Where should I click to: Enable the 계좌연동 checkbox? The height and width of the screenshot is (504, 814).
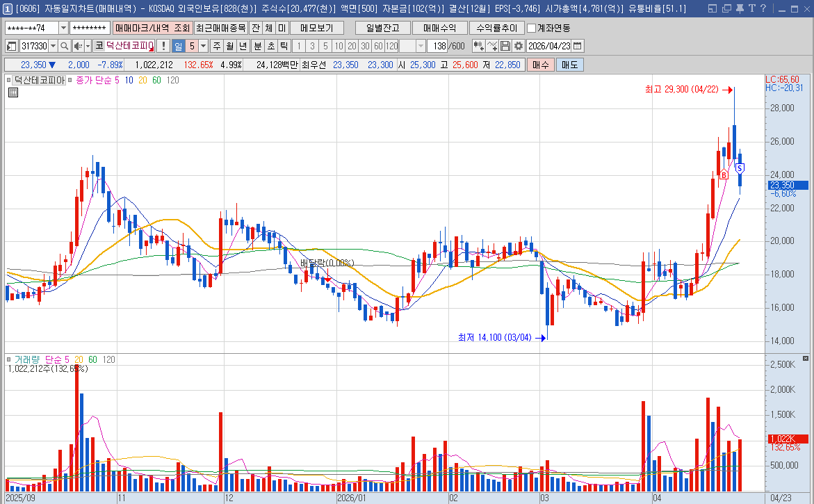(x=532, y=28)
